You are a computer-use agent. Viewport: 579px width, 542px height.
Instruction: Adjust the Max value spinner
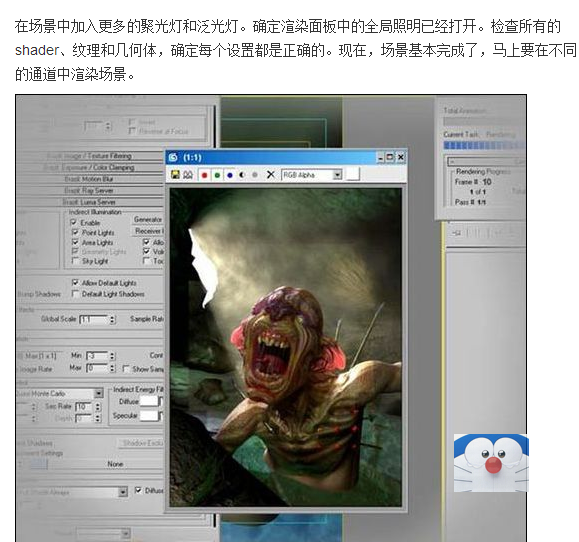click(x=112, y=368)
